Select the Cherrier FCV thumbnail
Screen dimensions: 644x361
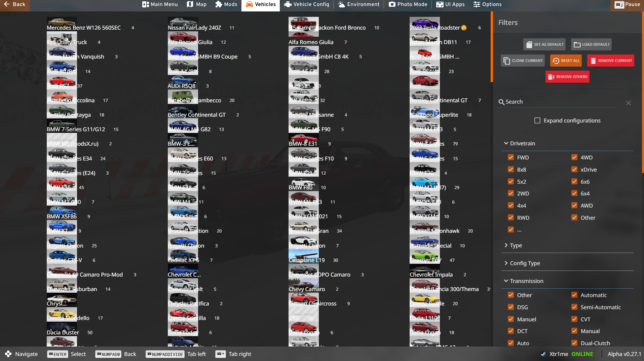425,256
